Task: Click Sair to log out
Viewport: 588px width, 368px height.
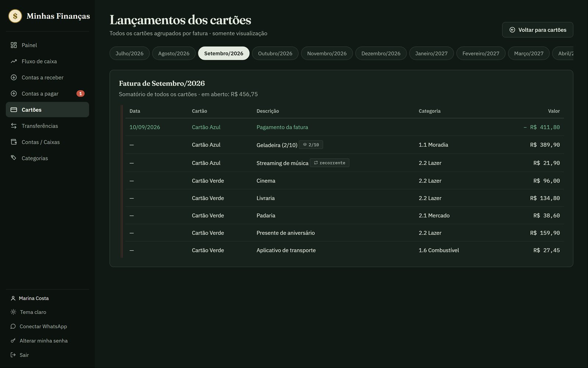Action: pyautogui.click(x=47, y=355)
